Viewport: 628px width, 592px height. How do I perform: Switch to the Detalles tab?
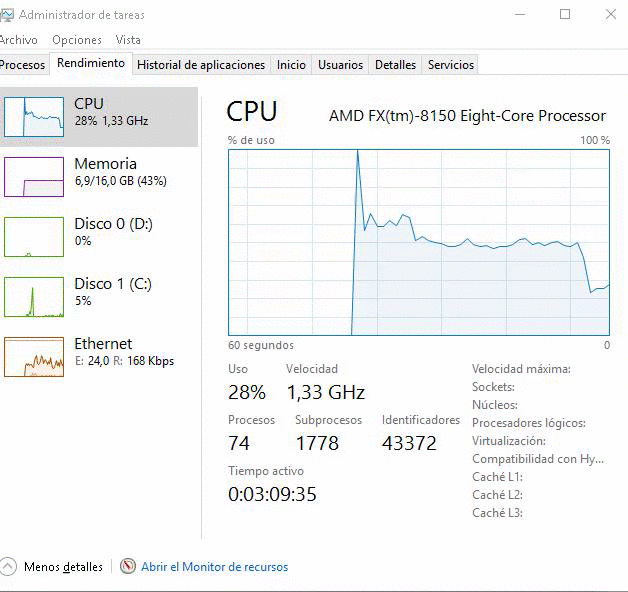point(395,65)
